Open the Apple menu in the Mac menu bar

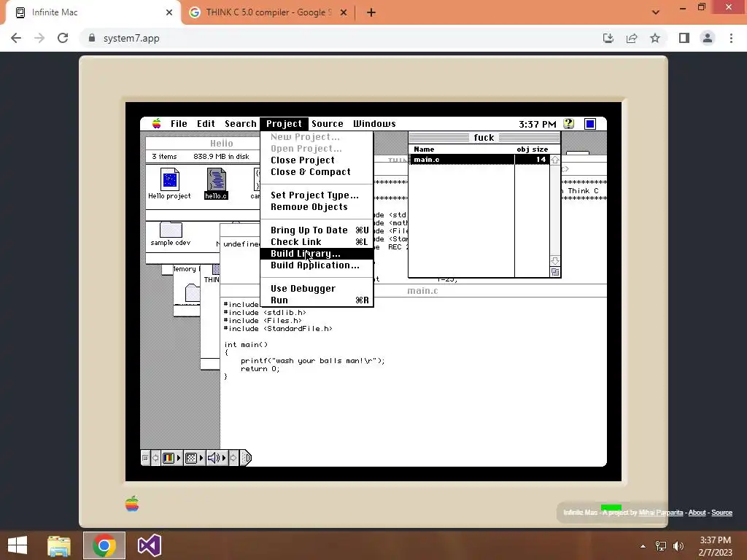tap(156, 124)
